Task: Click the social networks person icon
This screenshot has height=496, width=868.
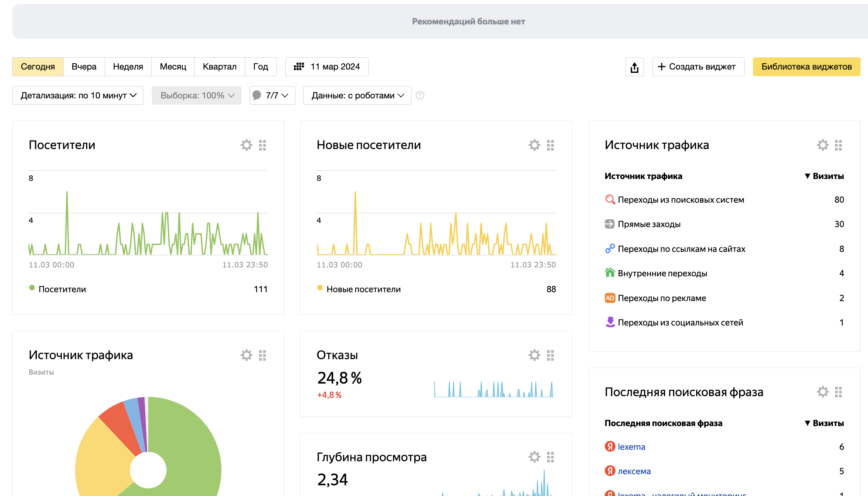Action: pyautogui.click(x=610, y=322)
